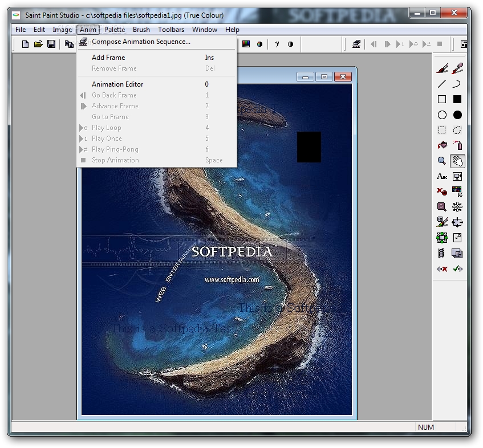
Task: Open the Palette menu
Action: click(x=115, y=30)
